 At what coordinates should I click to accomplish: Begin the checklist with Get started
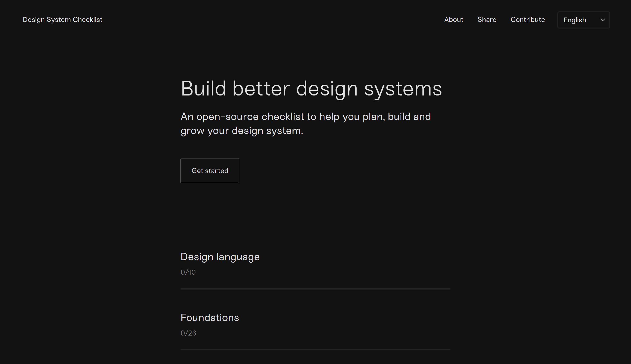[x=210, y=171]
